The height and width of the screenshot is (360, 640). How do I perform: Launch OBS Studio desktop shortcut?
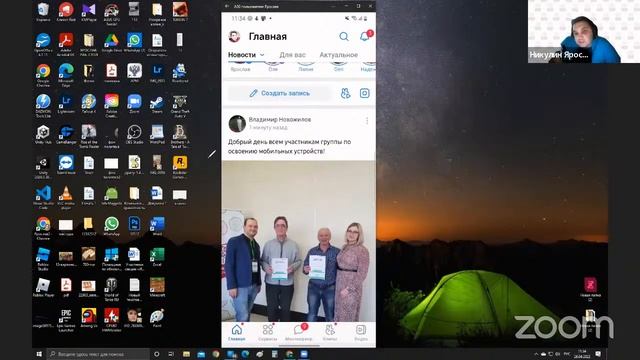pyautogui.click(x=134, y=134)
